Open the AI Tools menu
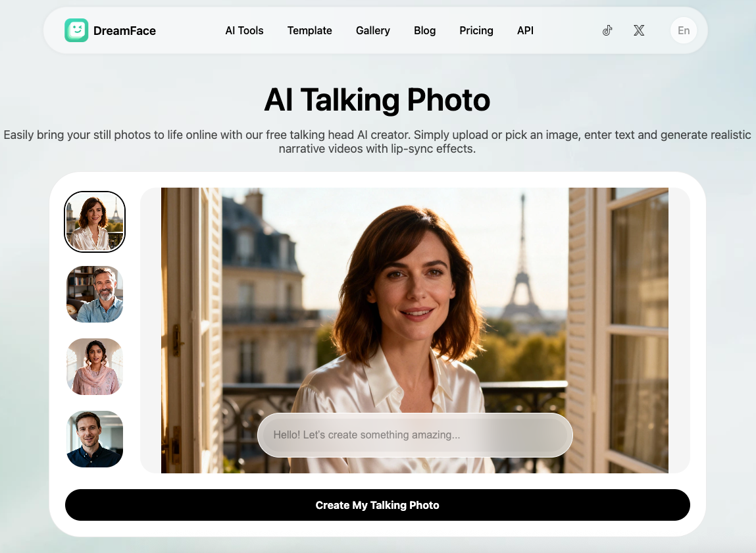Screen dimensions: 756x553 245,30
